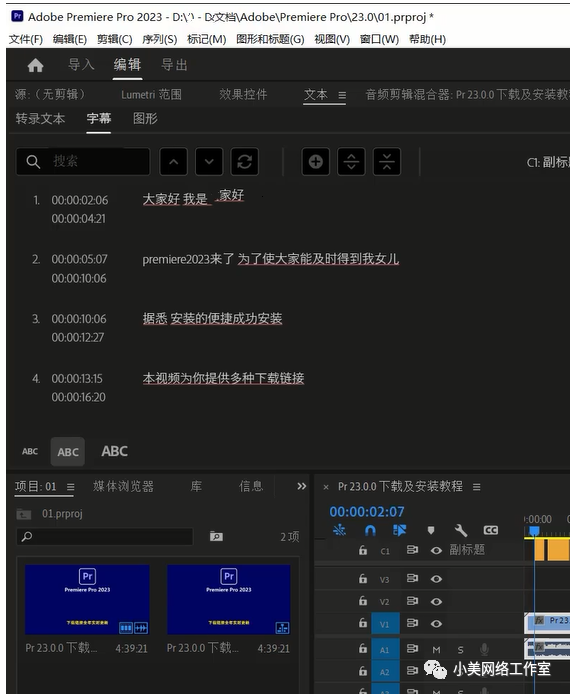Image resolution: width=570 pixels, height=696 pixels.
Task: Expand hidden project panel tabs chevron
Action: click(x=301, y=486)
